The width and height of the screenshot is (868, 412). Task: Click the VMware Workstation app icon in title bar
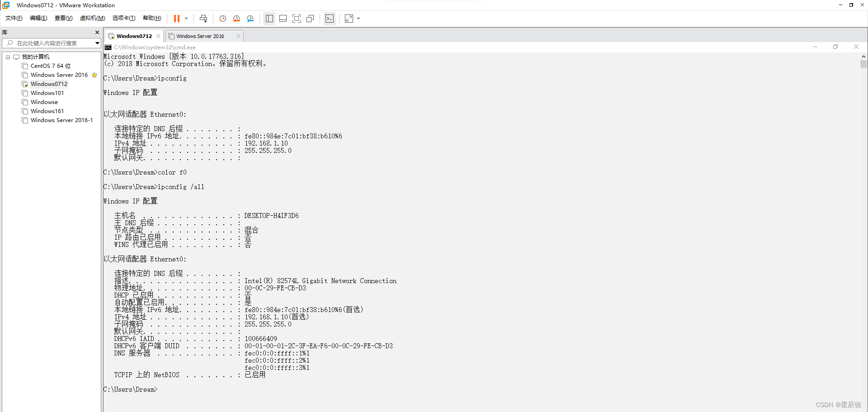coord(6,5)
